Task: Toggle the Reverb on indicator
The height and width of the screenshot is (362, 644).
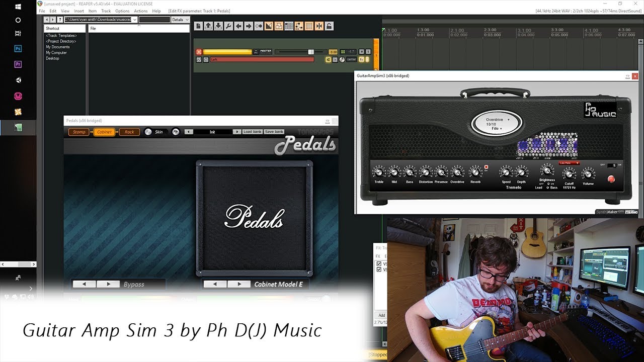Action: point(486,167)
